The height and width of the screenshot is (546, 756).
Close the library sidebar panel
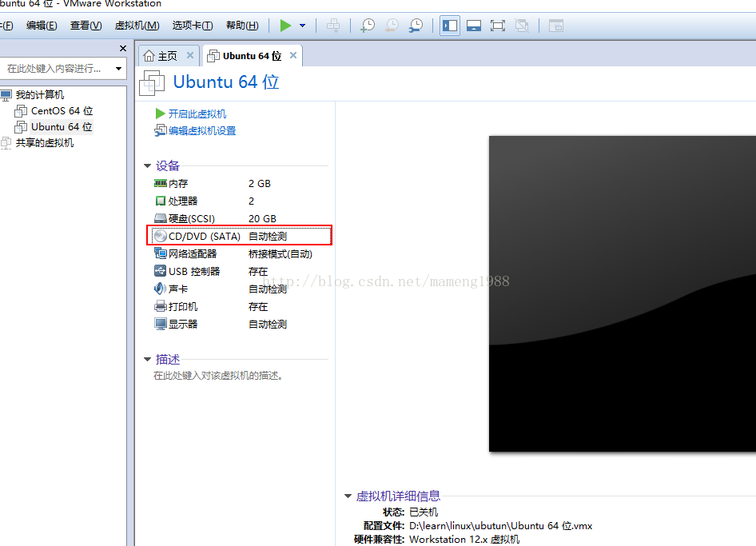click(123, 48)
